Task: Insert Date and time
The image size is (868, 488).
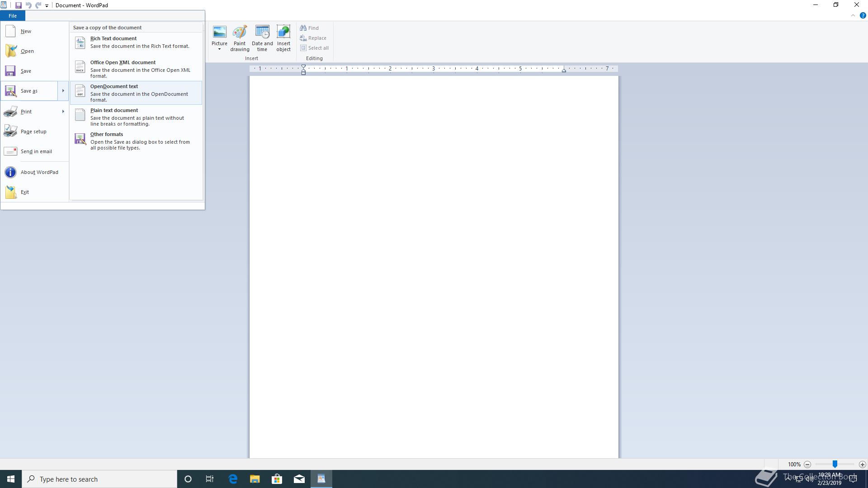Action: pos(262,38)
